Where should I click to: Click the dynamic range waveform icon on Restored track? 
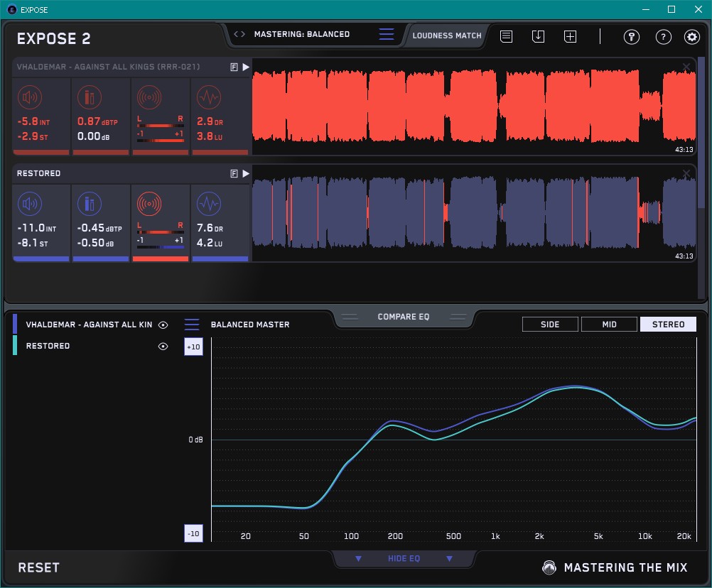click(208, 205)
